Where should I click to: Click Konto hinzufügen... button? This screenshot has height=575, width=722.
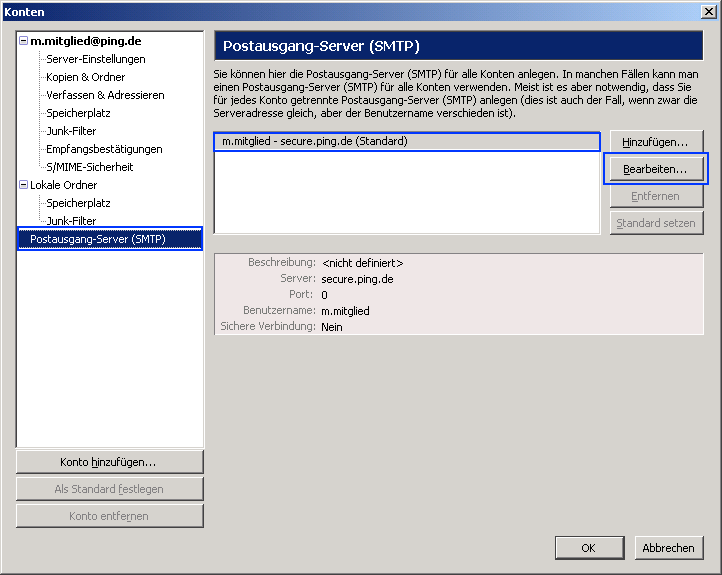pos(110,462)
